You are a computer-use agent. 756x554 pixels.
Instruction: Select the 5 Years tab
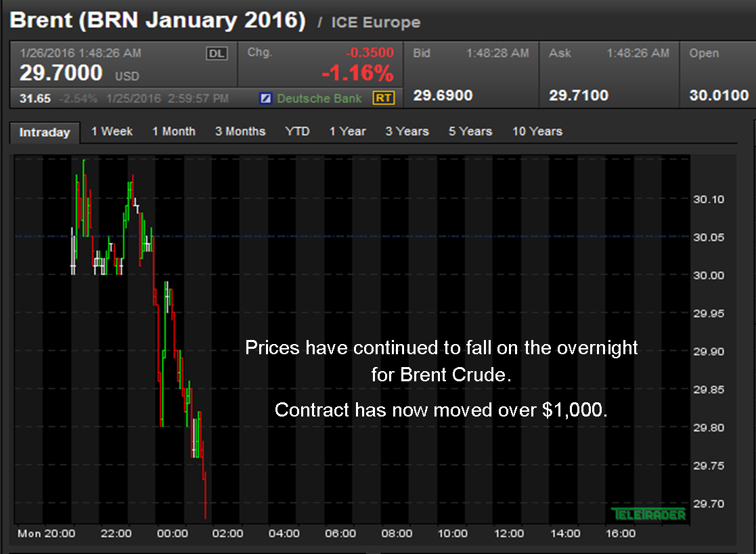(x=470, y=131)
